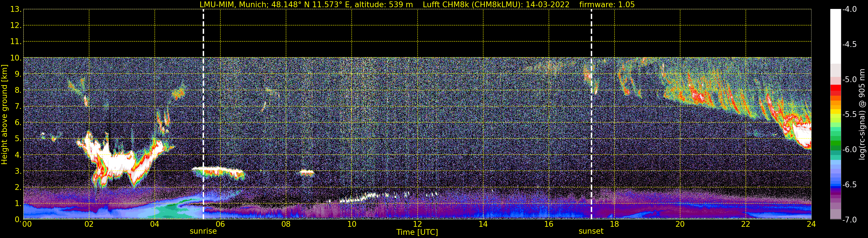Viewport: 868px width, 238px height.
Task: Click the "-4.5" colorbar tick label
Action: (849, 44)
